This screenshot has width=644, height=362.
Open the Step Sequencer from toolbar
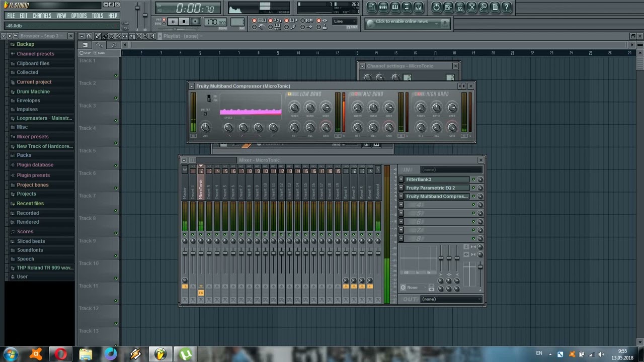[383, 7]
